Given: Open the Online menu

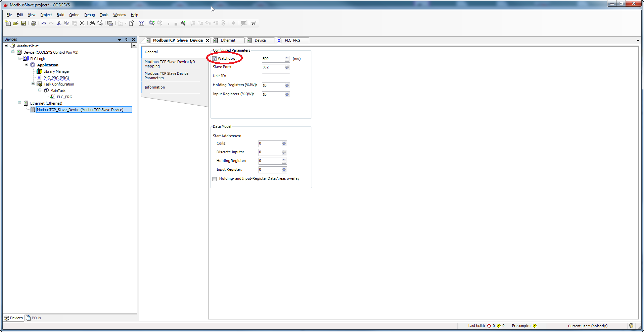Looking at the screenshot, I should pyautogui.click(x=74, y=15).
